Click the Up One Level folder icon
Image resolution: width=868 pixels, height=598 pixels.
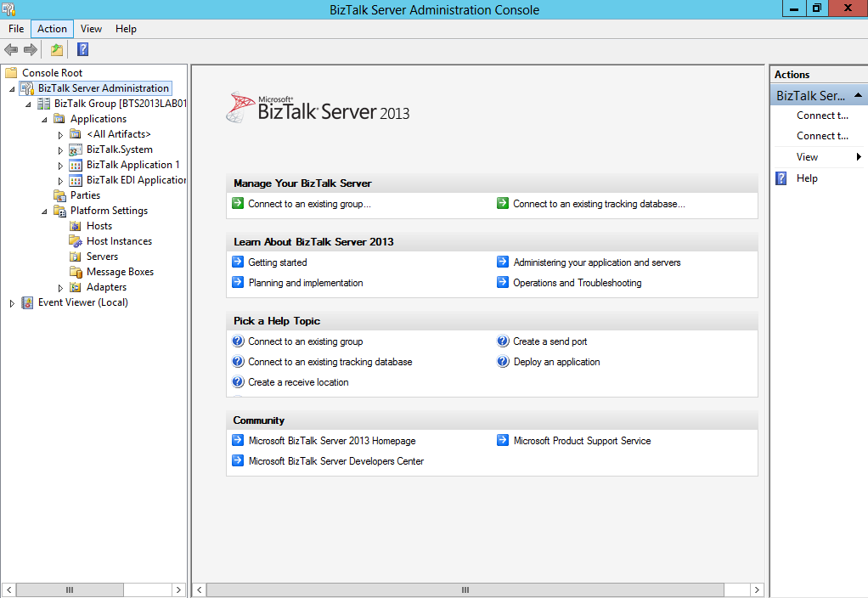(x=57, y=50)
